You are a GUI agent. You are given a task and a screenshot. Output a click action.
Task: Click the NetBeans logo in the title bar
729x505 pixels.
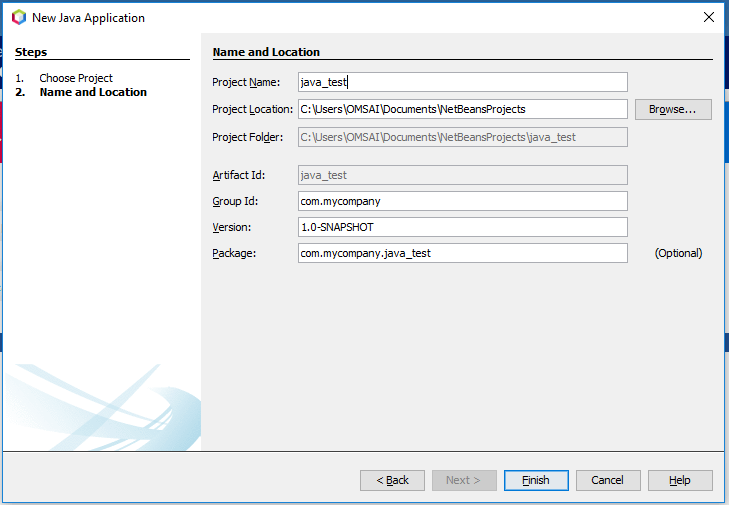coord(18,17)
